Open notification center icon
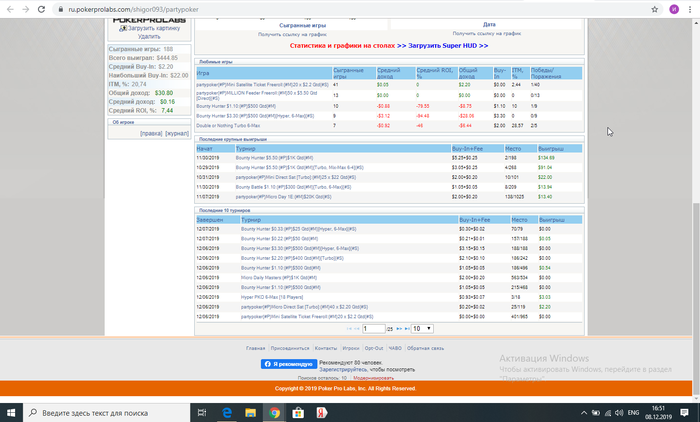The height and width of the screenshot is (422, 700). 684,413
